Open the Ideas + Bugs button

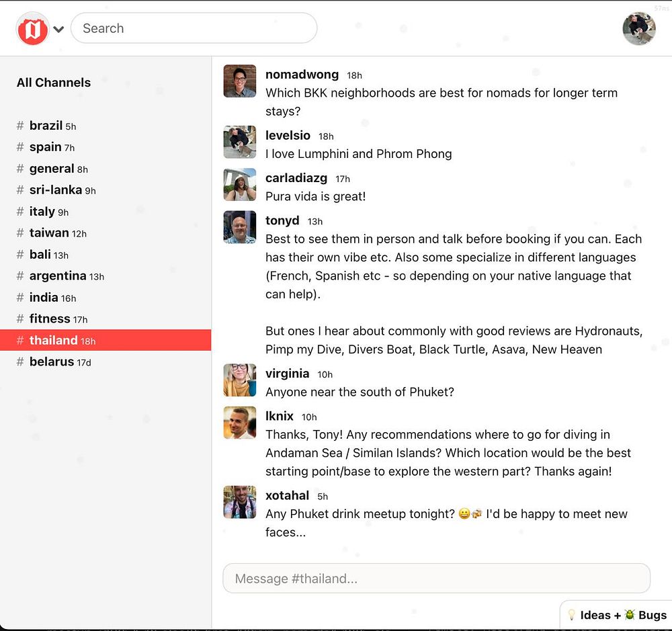616,615
